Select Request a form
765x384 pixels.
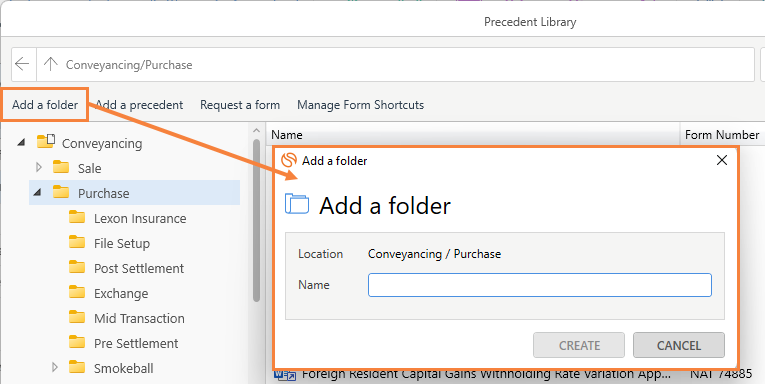240,105
